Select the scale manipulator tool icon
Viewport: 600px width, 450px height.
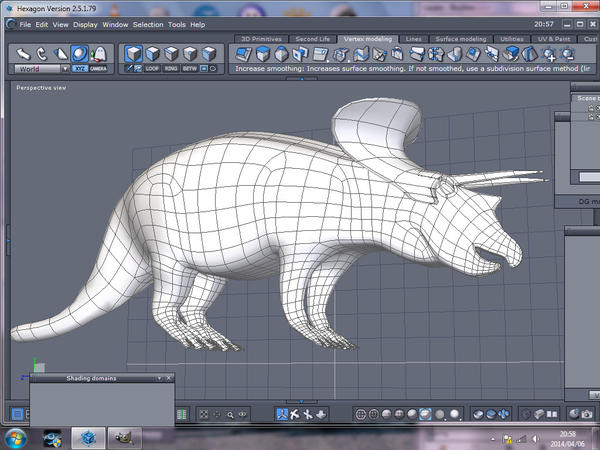tap(60, 54)
